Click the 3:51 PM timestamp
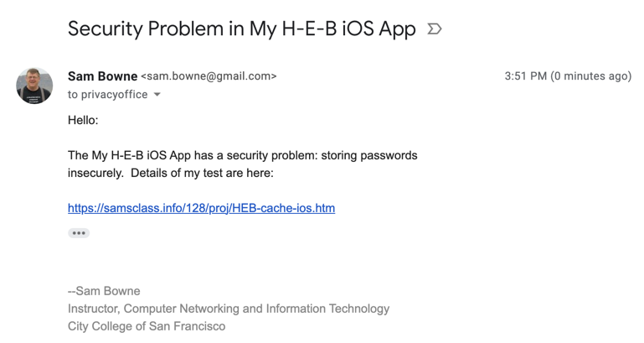Screen dimensions: 644x343 click(x=524, y=76)
